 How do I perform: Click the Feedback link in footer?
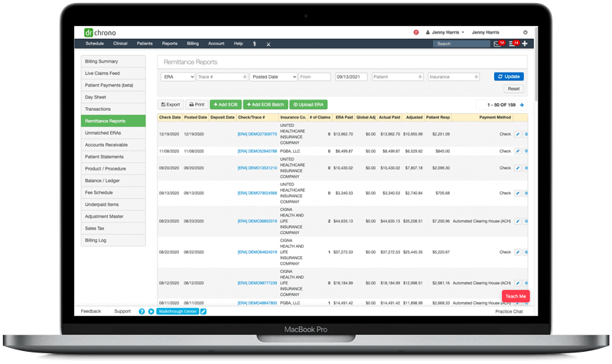point(91,311)
